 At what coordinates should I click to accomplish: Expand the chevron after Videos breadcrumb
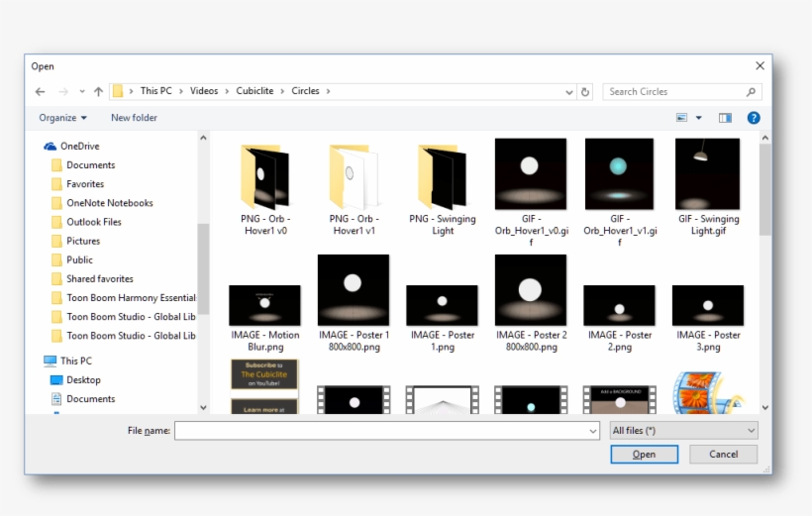pyautogui.click(x=227, y=91)
